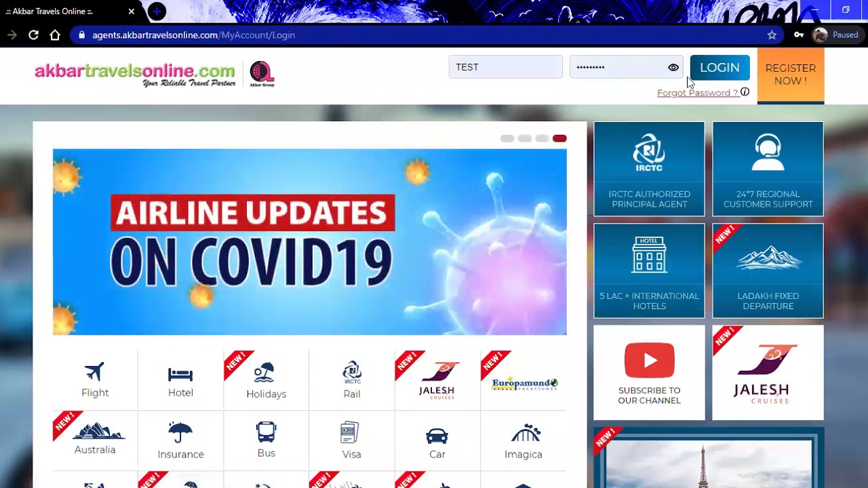The width and height of the screenshot is (868, 488).
Task: Open the Imagica icon
Action: tap(523, 441)
